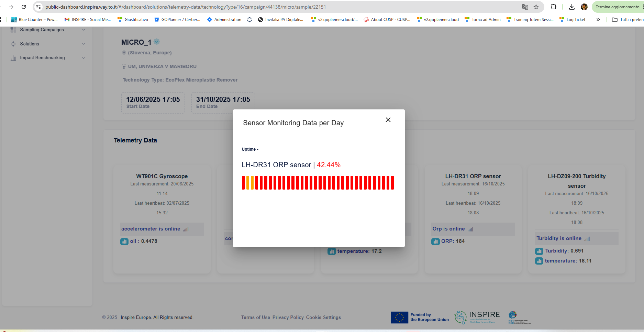Click the 12/06/2025 17:05 Start Date
Viewport: 644px width, 332px height.
pyautogui.click(x=153, y=103)
